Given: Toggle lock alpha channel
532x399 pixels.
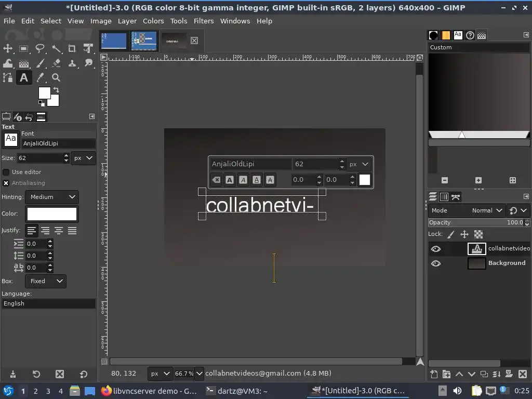Looking at the screenshot, I should [478, 234].
